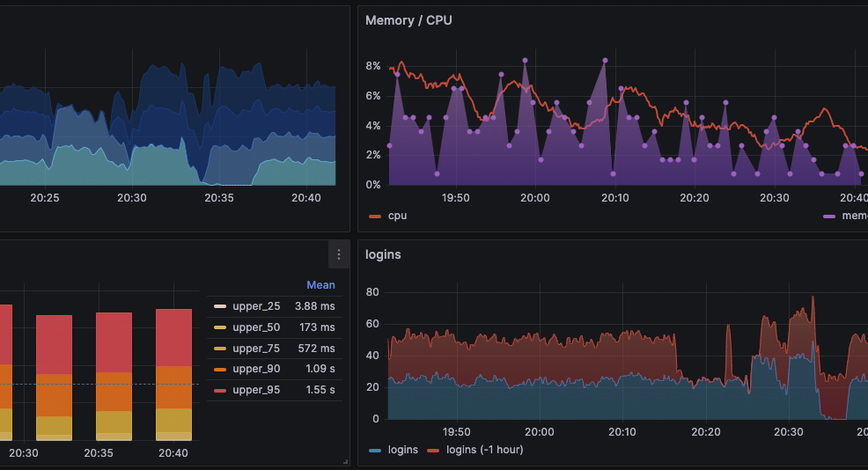Open the logins panel title menu

tap(383, 254)
